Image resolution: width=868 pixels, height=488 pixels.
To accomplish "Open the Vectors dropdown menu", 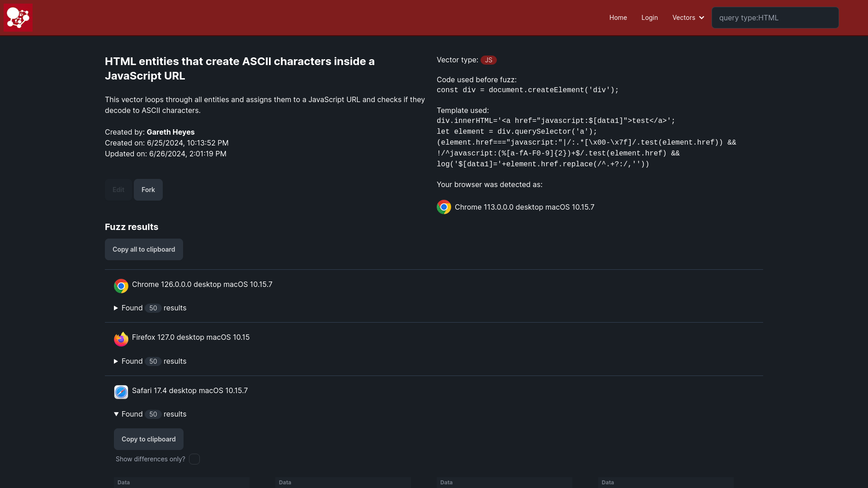I will [688, 17].
